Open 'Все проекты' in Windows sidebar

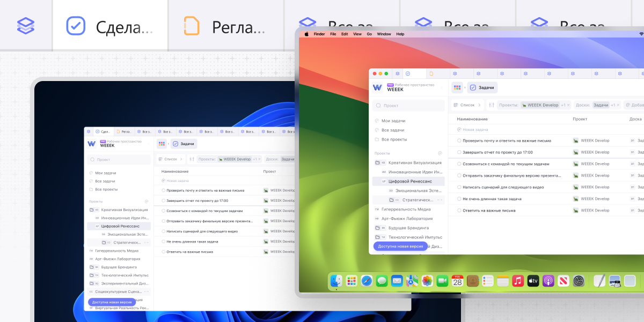click(103, 189)
